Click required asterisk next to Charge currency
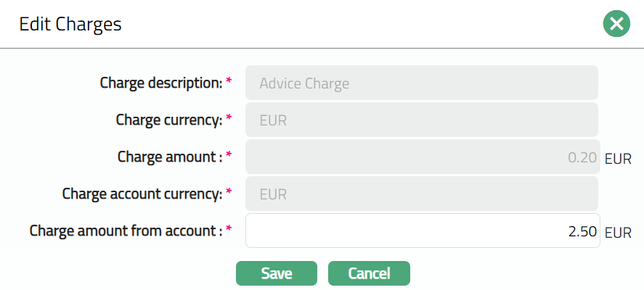Image resolution: width=644 pixels, height=290 pixels. (x=229, y=119)
